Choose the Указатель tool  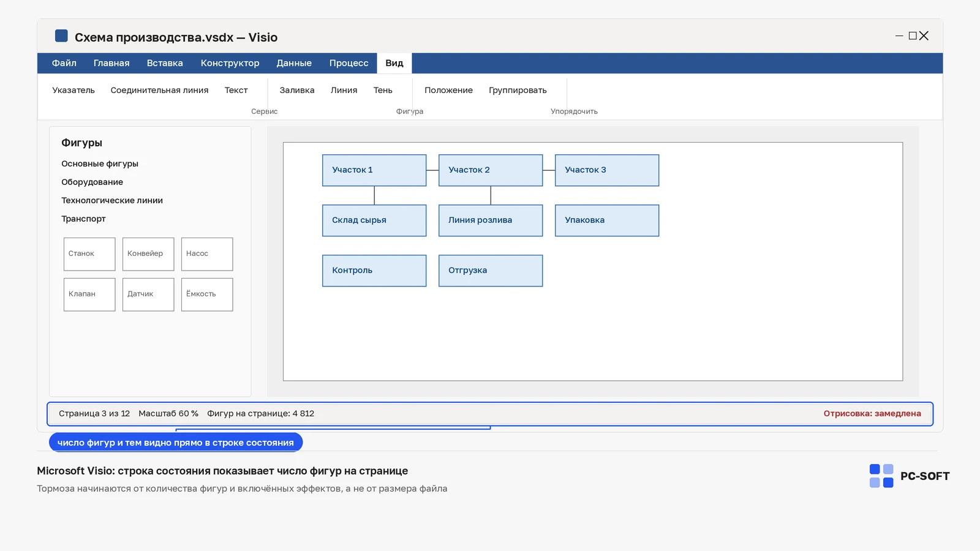(73, 90)
